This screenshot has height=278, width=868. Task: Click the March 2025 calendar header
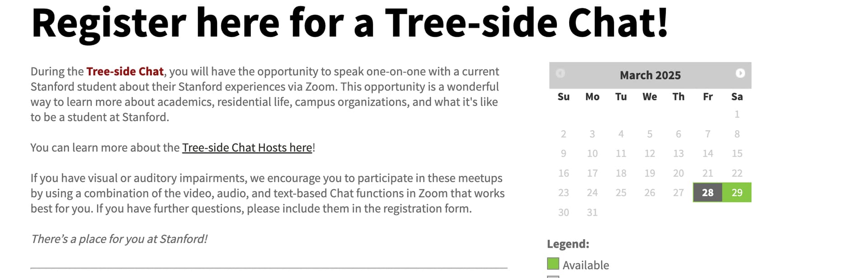pyautogui.click(x=650, y=75)
